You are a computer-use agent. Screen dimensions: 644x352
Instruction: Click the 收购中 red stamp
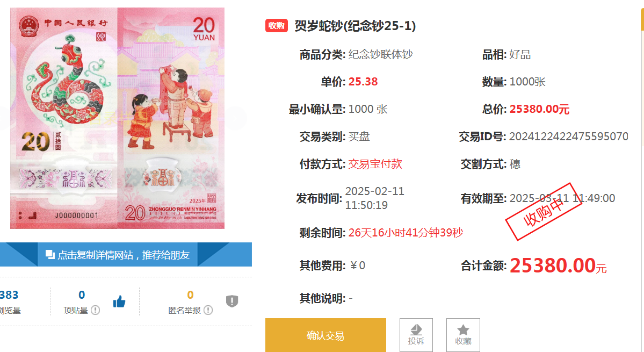coord(544,212)
